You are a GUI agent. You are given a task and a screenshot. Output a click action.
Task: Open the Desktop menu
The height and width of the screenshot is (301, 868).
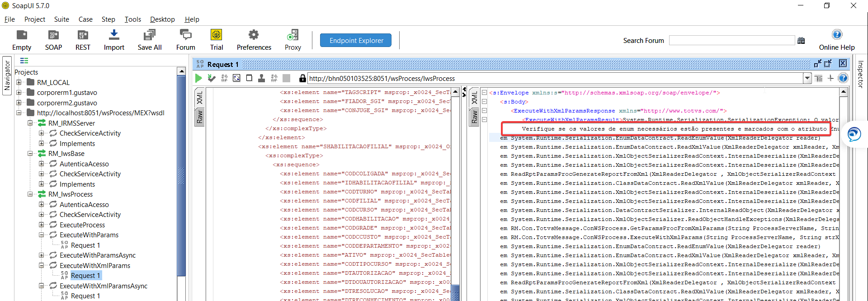coord(162,19)
